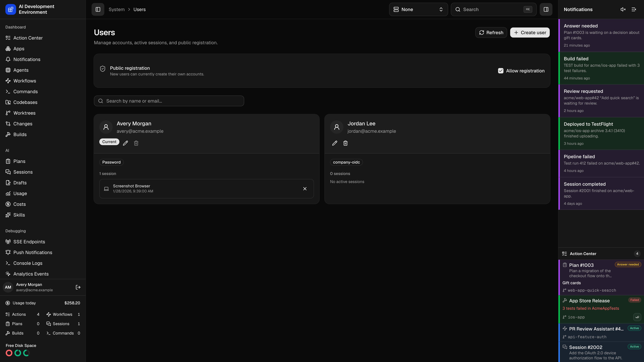644x362 pixels.
Task: Open the Deployed to TestFlight notification
Action: pyautogui.click(x=601, y=134)
